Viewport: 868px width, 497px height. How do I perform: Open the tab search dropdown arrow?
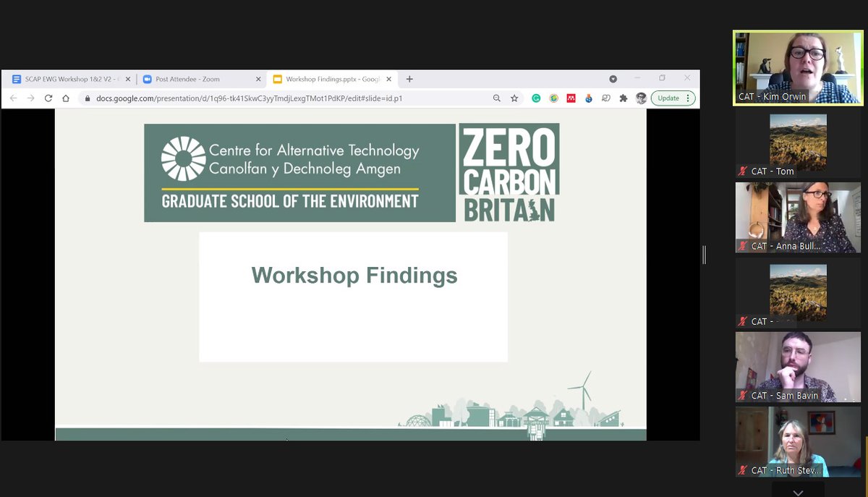pyautogui.click(x=613, y=79)
